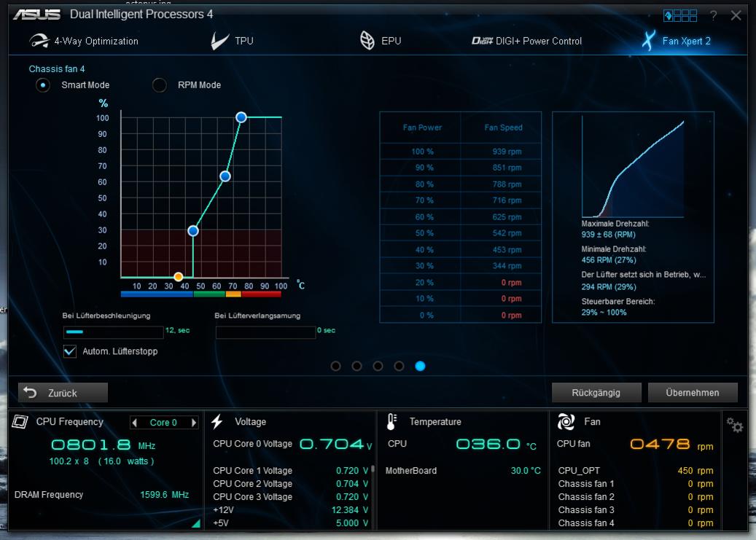Click the Lüfterverlangsamung time slider
The width and height of the screenshot is (756, 540).
coord(265,332)
